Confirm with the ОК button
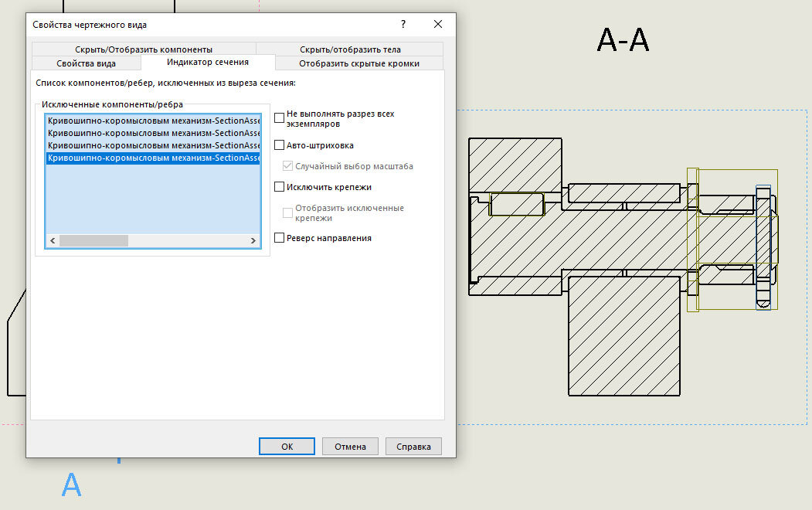 click(287, 447)
